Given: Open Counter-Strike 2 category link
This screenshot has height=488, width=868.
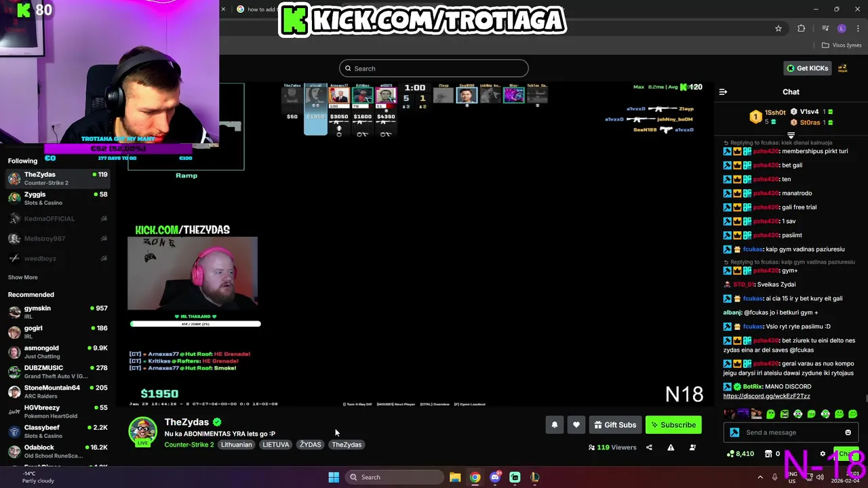Looking at the screenshot, I should click(x=189, y=445).
